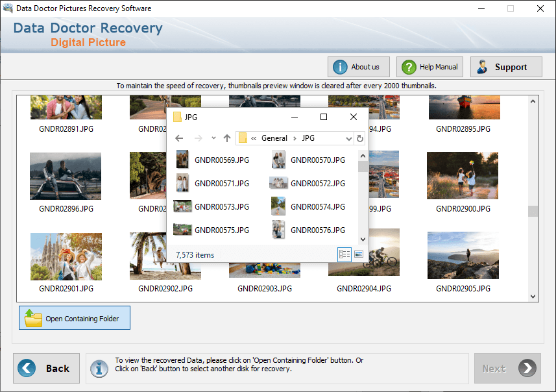Screen dimensions: 556x392
Task: Open the Help Manual
Action: pos(429,67)
